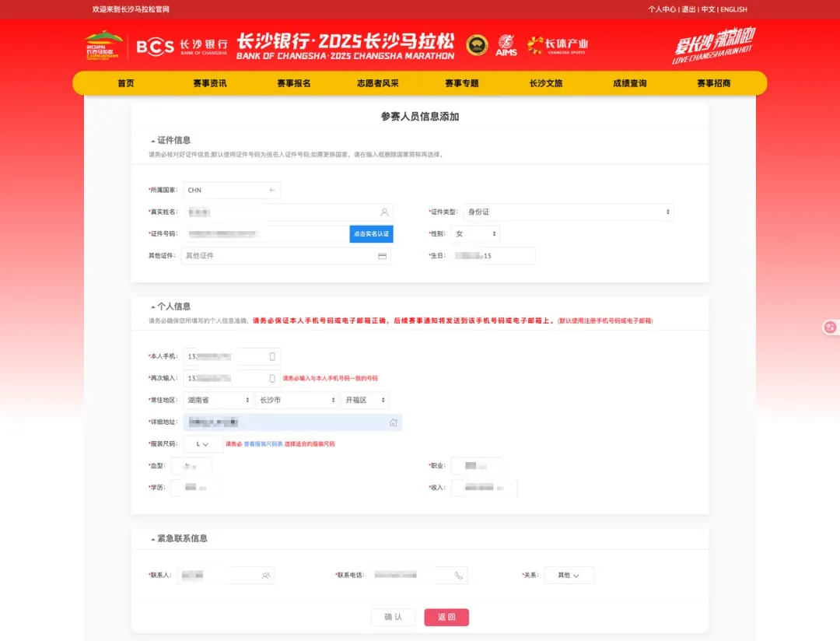The width and height of the screenshot is (840, 641).
Task: Click the handset icon in the 联系电话 field
Action: [459, 576]
